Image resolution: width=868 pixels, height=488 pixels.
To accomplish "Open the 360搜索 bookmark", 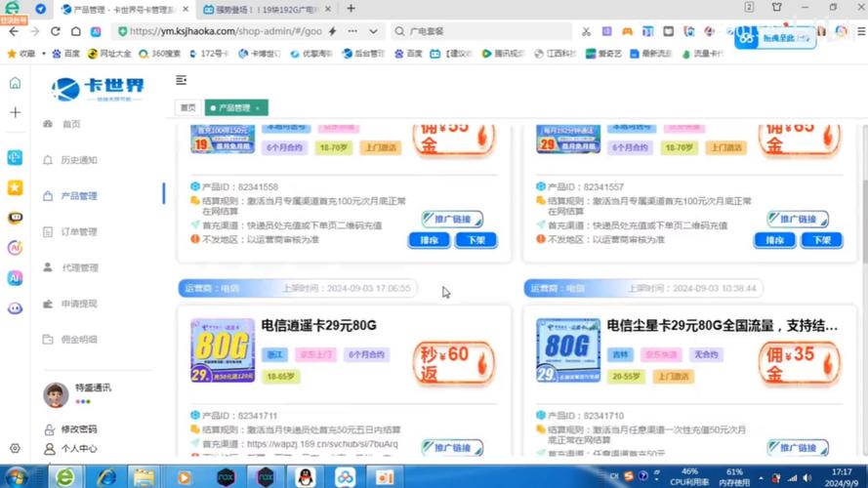I will coord(160,54).
